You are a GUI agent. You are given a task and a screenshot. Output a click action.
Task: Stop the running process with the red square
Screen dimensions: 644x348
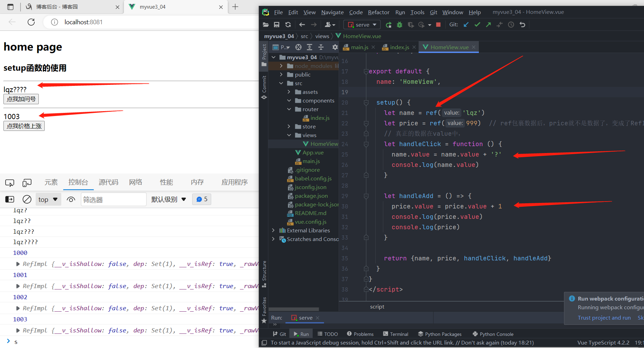[x=438, y=25]
